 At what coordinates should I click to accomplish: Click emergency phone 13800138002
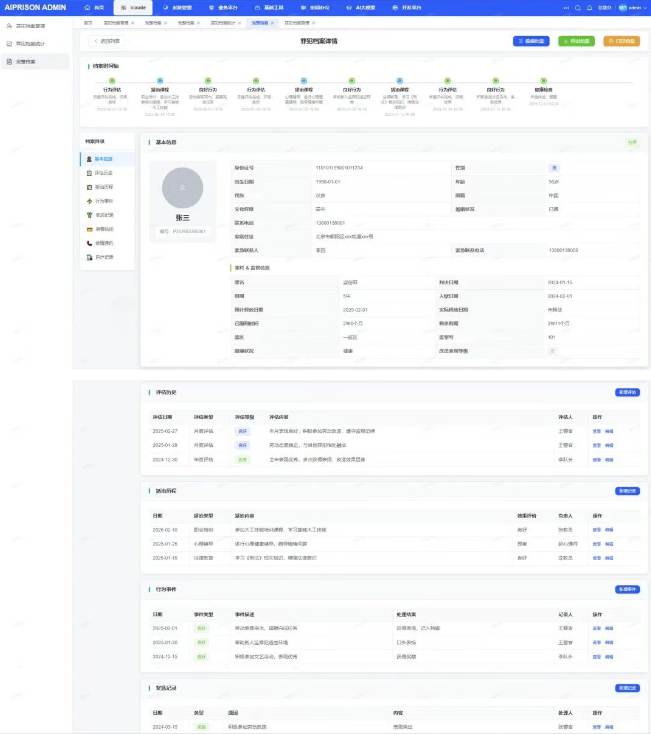[563, 250]
